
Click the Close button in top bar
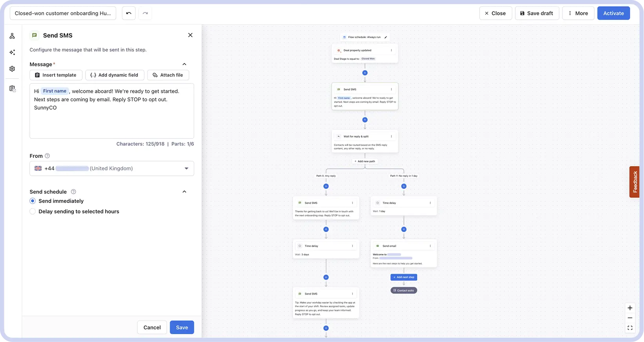[495, 13]
